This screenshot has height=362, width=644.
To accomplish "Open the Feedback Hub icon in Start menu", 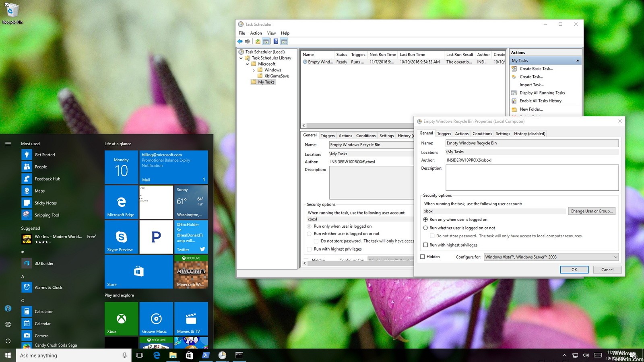I will [27, 179].
